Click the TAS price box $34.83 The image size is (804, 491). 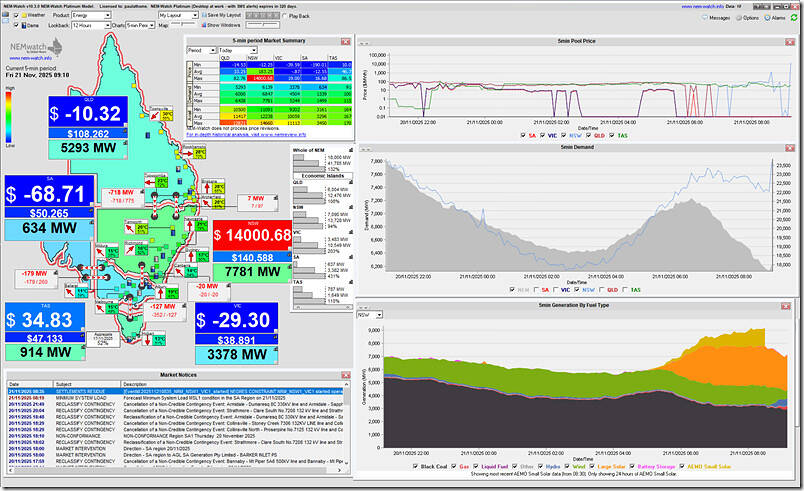pos(45,318)
